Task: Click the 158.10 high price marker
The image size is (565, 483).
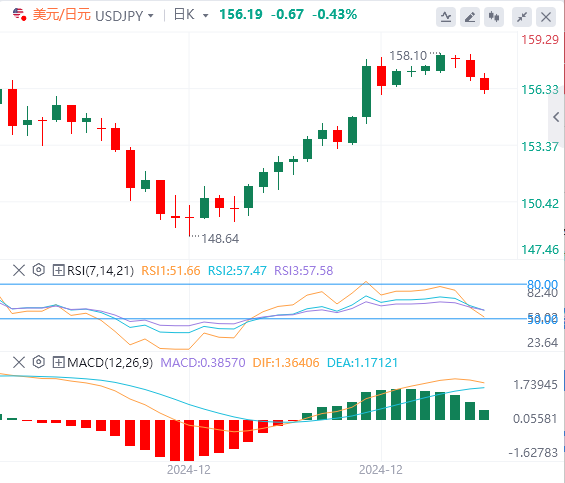Action: tap(408, 56)
